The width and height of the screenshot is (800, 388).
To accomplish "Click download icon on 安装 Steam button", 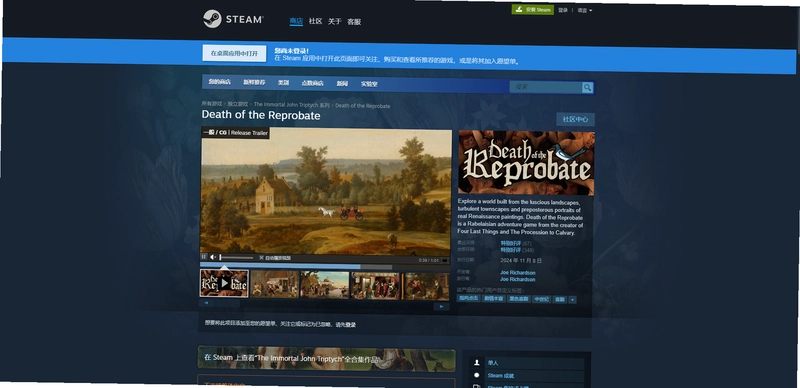I will 518,9.
